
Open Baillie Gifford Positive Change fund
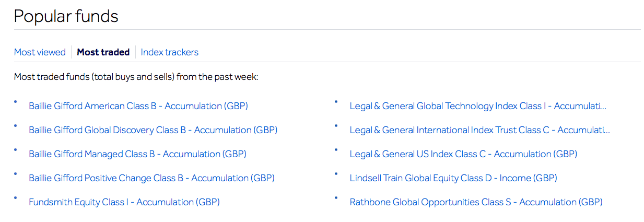click(151, 178)
